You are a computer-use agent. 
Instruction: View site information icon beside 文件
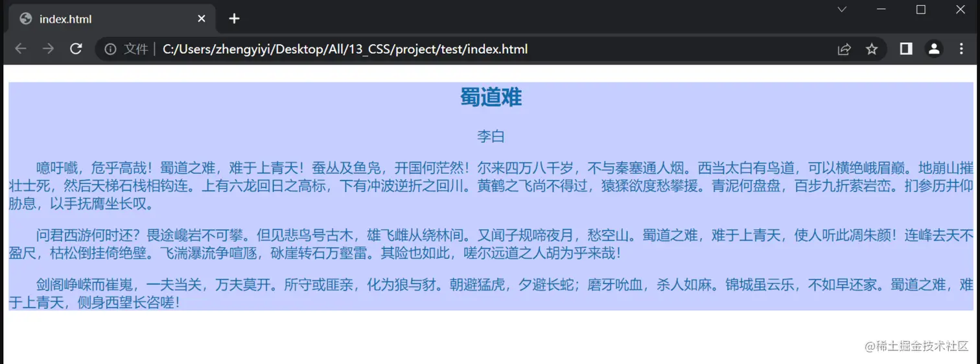tap(110, 49)
